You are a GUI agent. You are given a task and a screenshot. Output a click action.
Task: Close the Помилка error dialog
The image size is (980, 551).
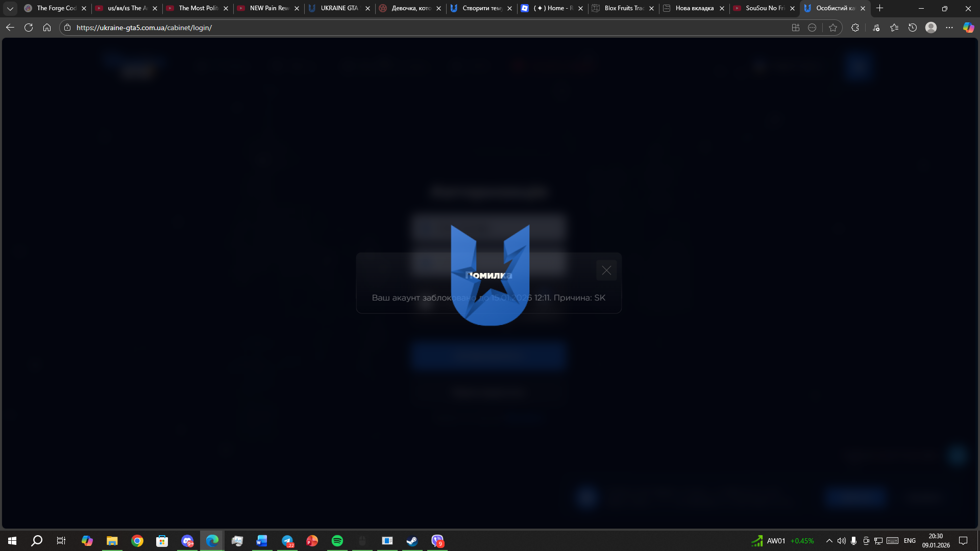606,270
